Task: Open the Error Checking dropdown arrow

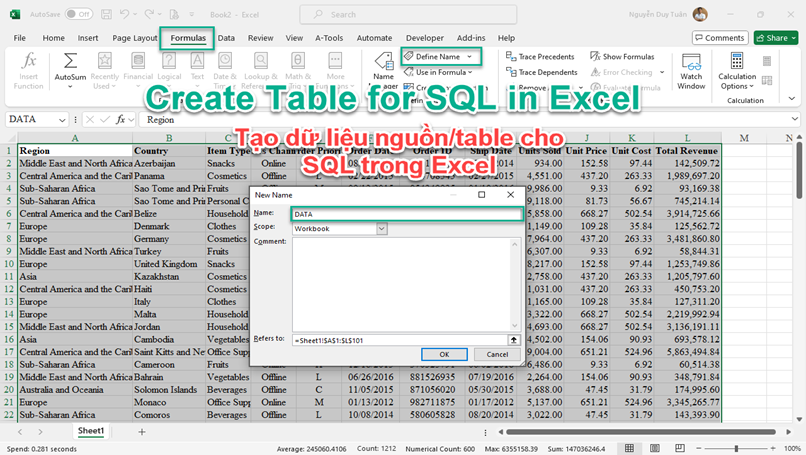Action: point(662,72)
